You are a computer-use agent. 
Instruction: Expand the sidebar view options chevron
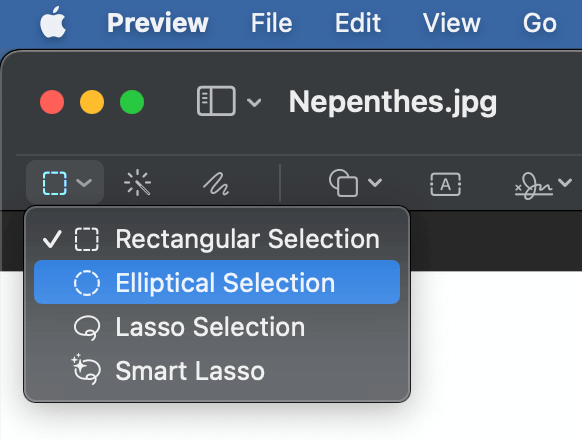[254, 102]
